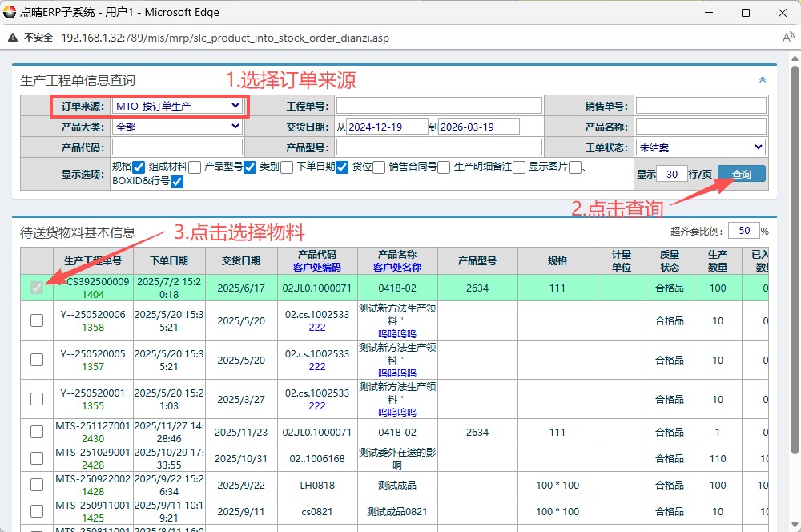Tick the checkbox for order MTS-251127001
This screenshot has height=532, width=801.
coord(37,432)
